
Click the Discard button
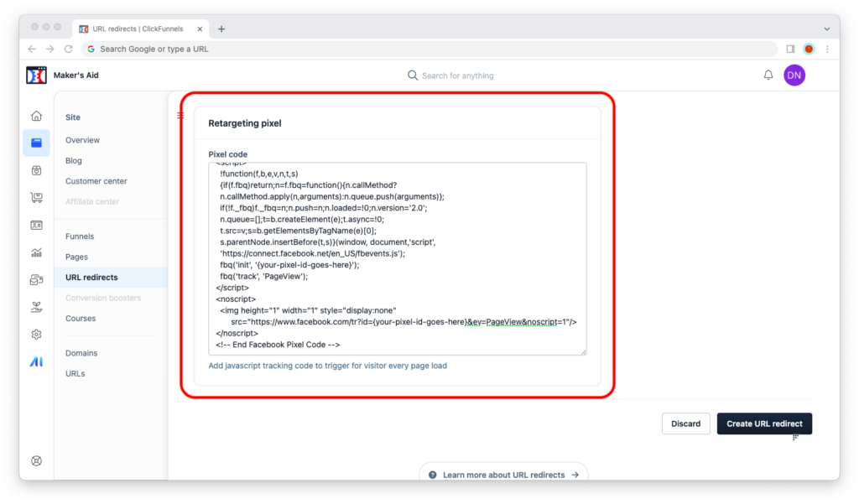click(x=686, y=423)
